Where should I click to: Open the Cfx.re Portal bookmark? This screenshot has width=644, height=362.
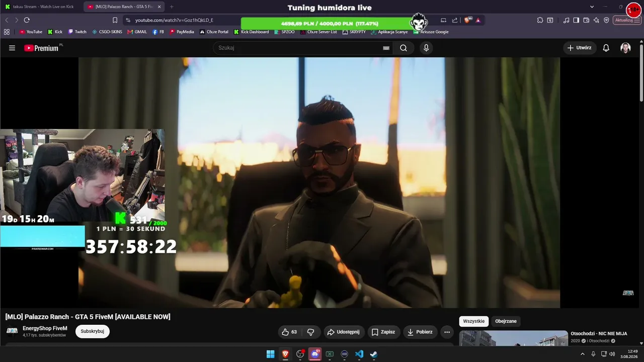pyautogui.click(x=214, y=32)
